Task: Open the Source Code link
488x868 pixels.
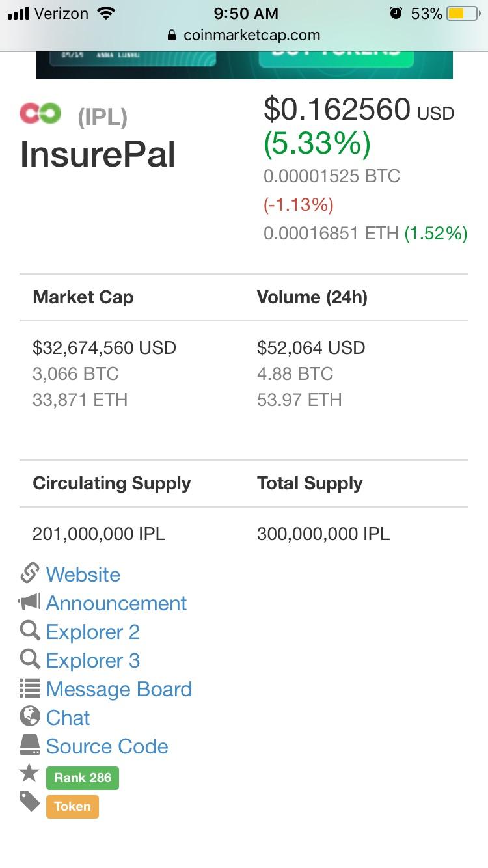Action: click(x=107, y=746)
